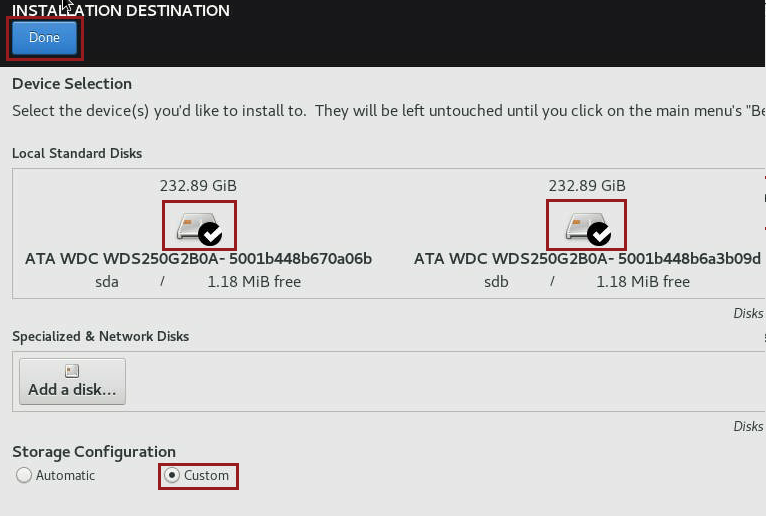Click 1.18 MiB free text under sda

pyautogui.click(x=254, y=282)
